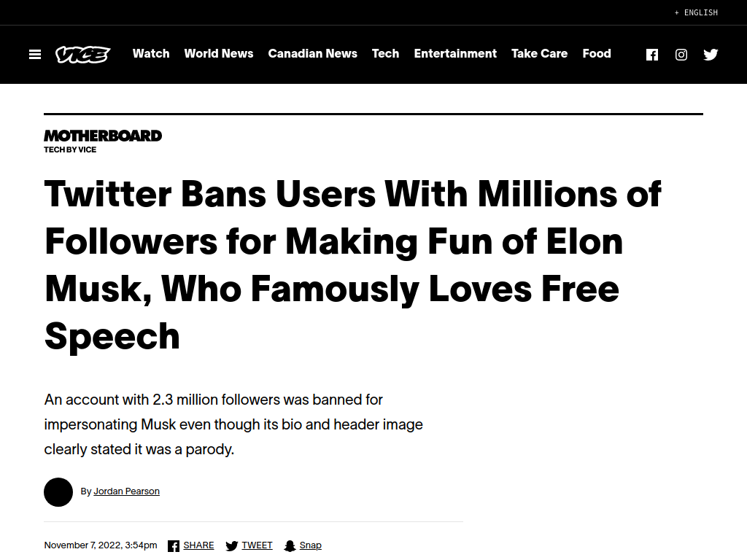Open VICE Facebook page icon in header
The height and width of the screenshot is (560, 747).
(652, 55)
